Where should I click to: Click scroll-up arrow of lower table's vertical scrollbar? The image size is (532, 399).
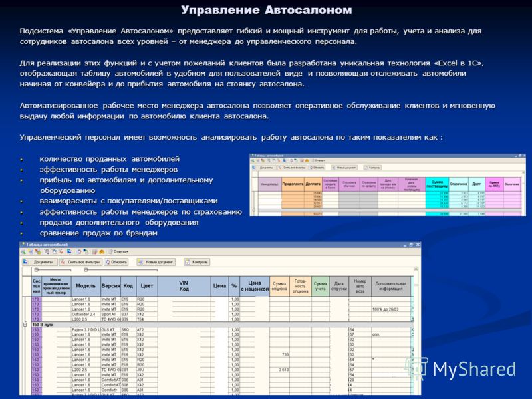(416, 270)
